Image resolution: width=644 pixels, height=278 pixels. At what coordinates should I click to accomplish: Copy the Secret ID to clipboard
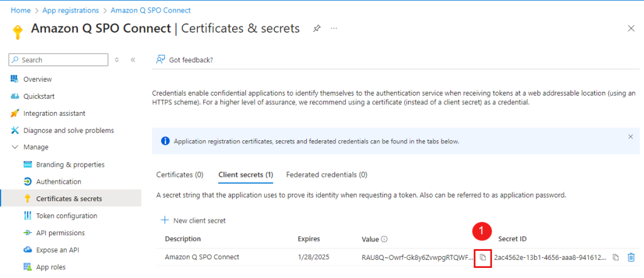[x=616, y=257]
